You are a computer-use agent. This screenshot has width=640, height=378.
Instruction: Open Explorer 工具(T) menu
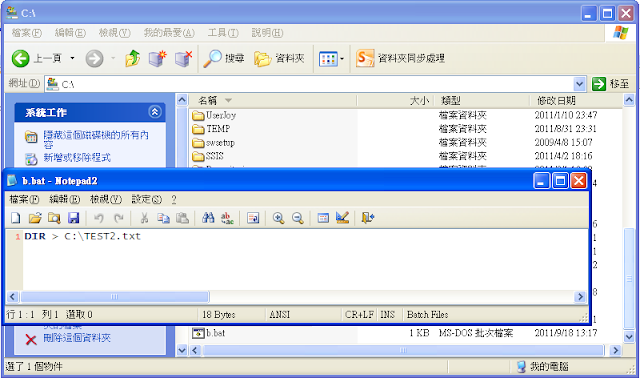[x=223, y=33]
